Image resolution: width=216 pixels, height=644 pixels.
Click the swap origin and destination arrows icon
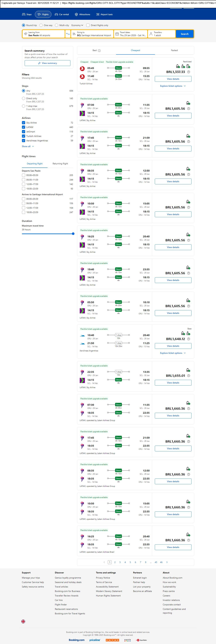point(68,34)
